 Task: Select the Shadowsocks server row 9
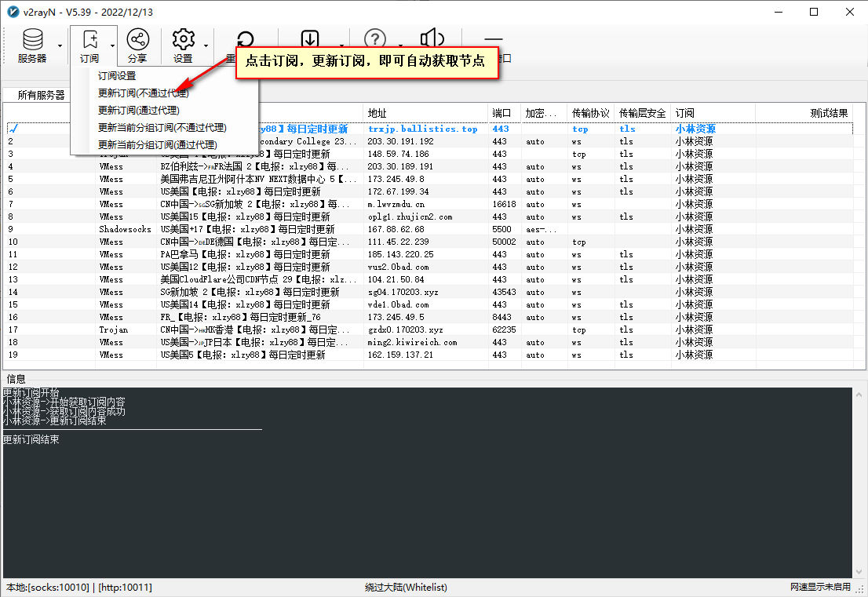[235, 229]
